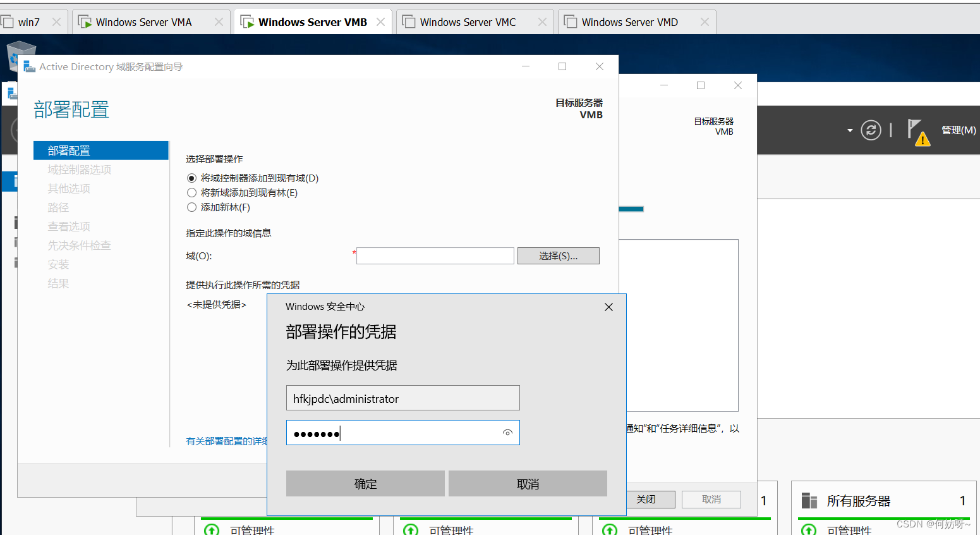Close the win7 tab
980x535 pixels.
tap(56, 22)
